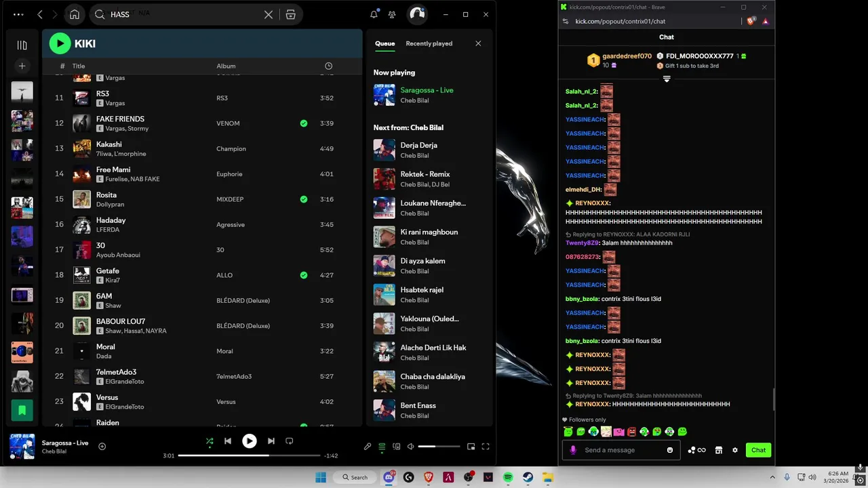Open Spotify notifications bell
This screenshot has width=868, height=488.
(x=374, y=14)
